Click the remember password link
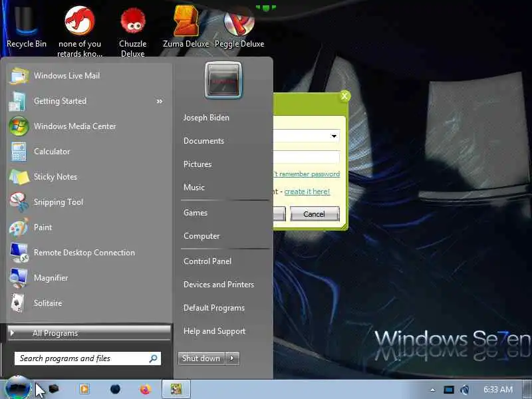The image size is (532, 399). point(307,174)
